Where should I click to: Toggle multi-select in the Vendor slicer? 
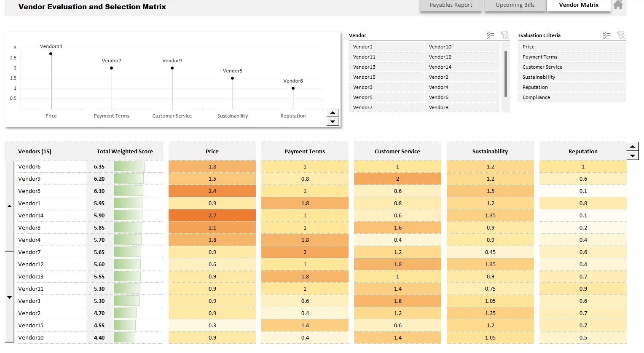click(x=490, y=35)
